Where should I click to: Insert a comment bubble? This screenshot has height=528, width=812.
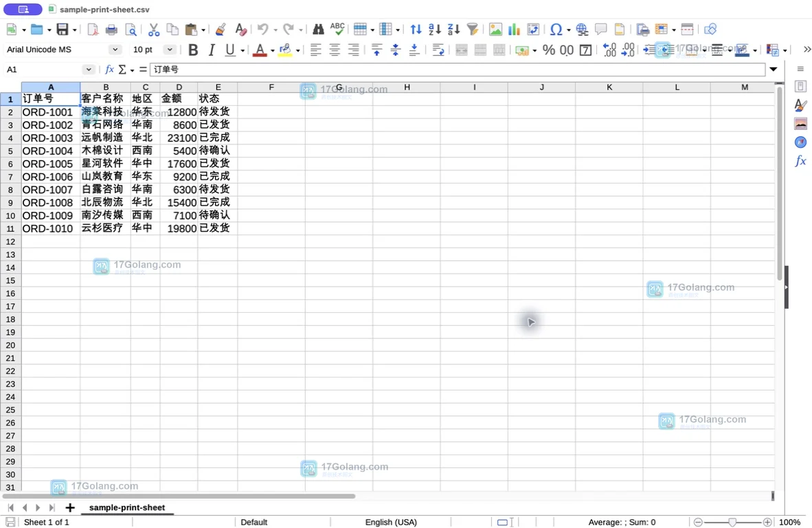[600, 30]
